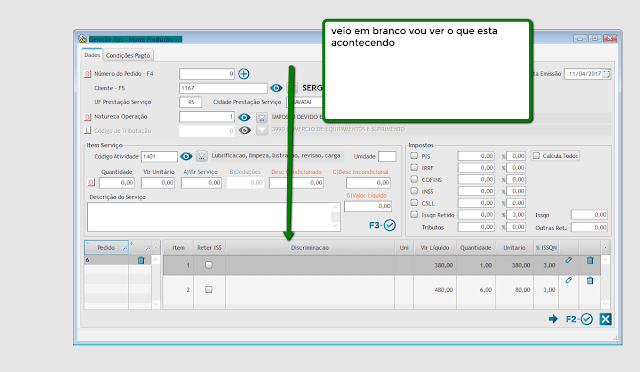640x372 pixels.
Task: Confirm the form with F2 check button
Action: pos(579,319)
